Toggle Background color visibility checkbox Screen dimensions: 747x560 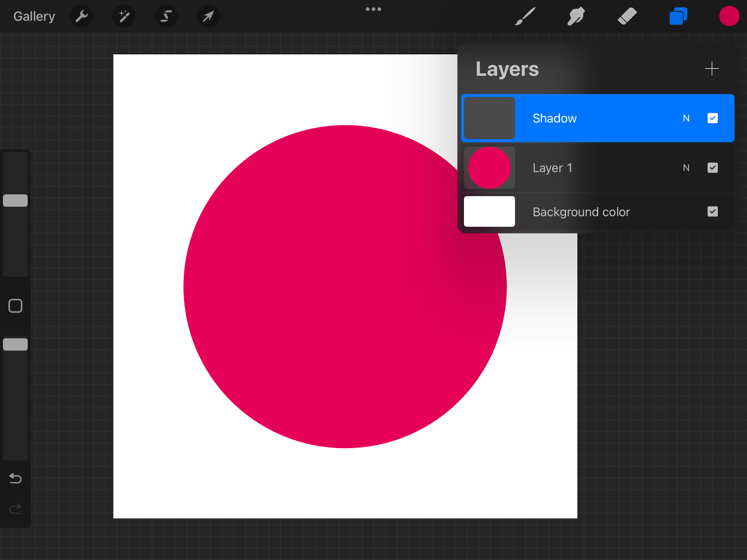click(x=712, y=212)
